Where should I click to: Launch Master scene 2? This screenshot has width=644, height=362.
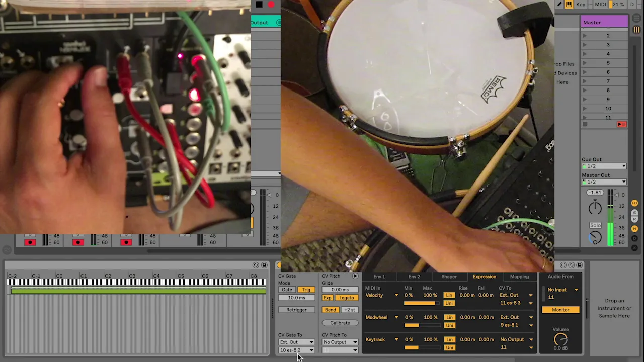pyautogui.click(x=584, y=36)
